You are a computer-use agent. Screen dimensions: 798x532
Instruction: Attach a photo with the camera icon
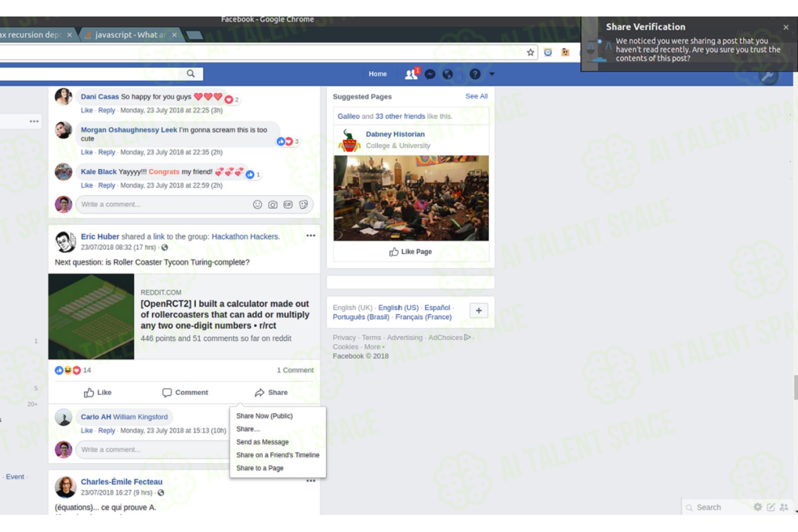click(x=273, y=204)
